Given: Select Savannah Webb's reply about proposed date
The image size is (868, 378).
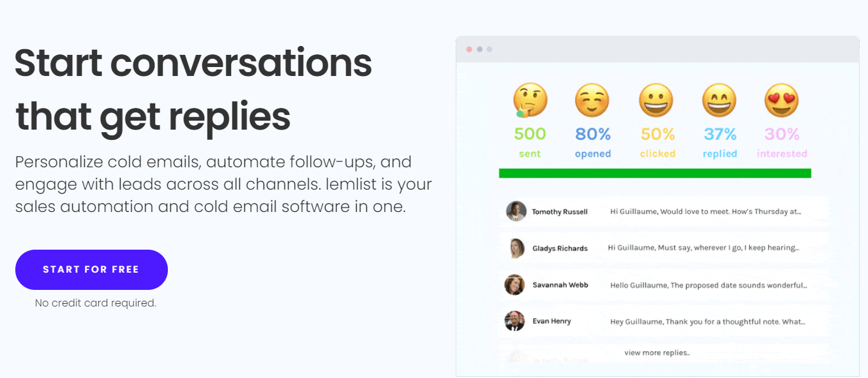Looking at the screenshot, I should (x=708, y=285).
